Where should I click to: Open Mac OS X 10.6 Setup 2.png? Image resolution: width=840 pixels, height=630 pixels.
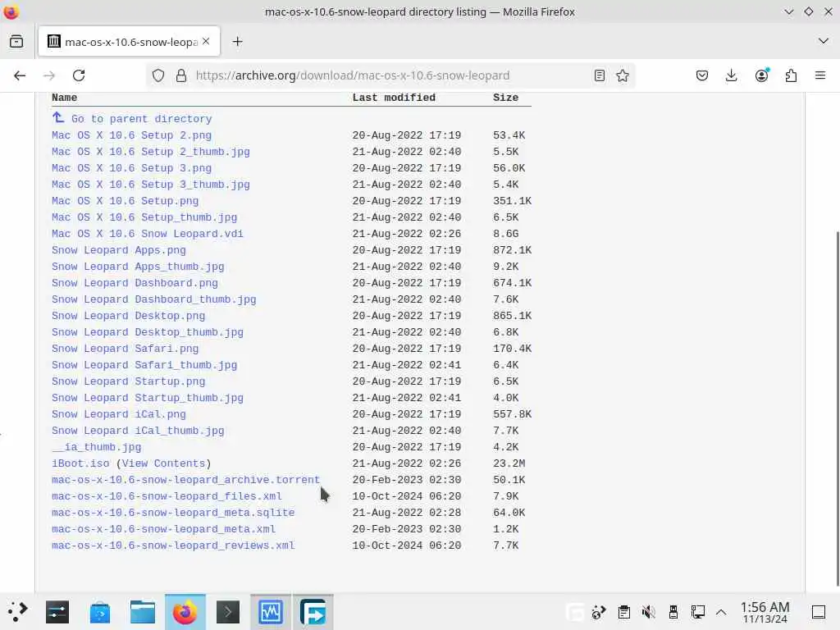(x=131, y=135)
